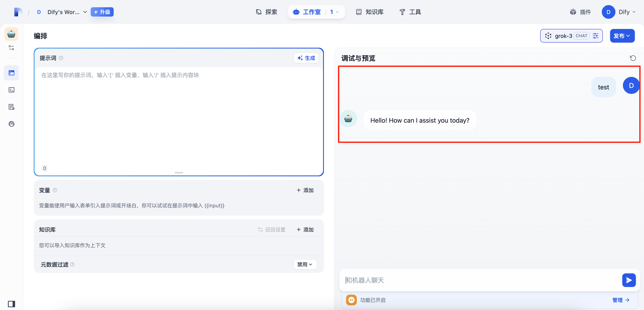Image resolution: width=644 pixels, height=310 pixels.
Task: Click the restart conversation refresh icon
Action: [x=632, y=58]
